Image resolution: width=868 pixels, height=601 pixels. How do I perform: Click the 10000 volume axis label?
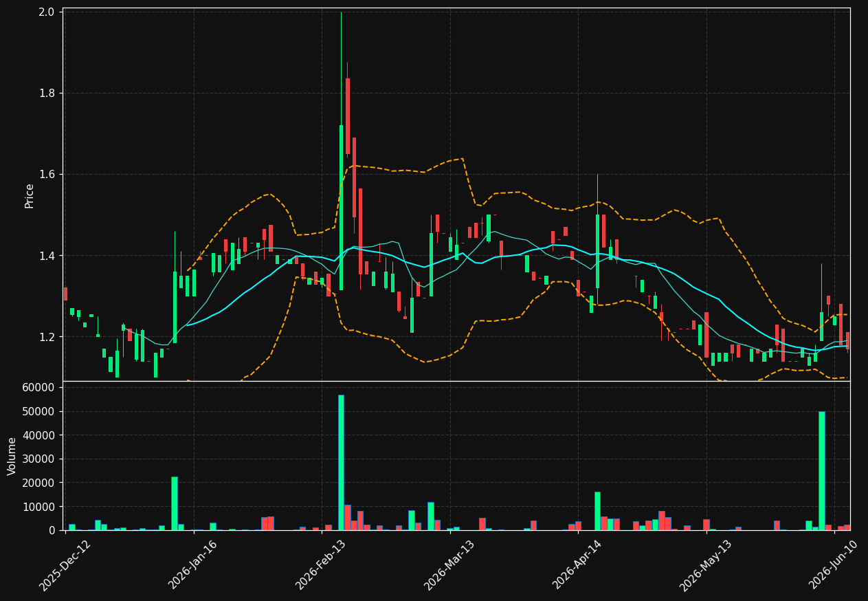[40, 507]
